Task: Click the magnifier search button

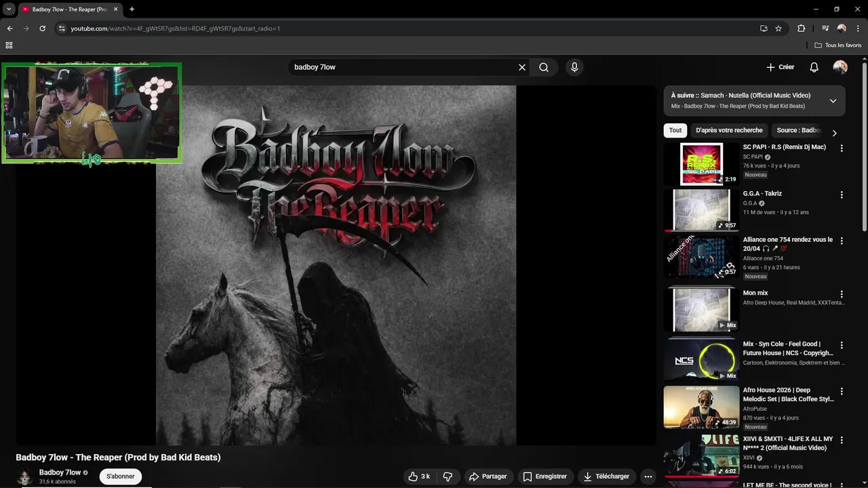Action: tap(544, 67)
